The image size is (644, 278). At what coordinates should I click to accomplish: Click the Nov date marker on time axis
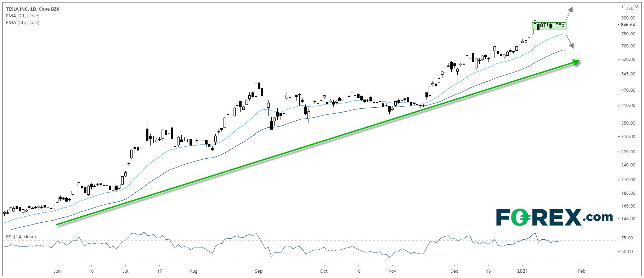pos(392,271)
